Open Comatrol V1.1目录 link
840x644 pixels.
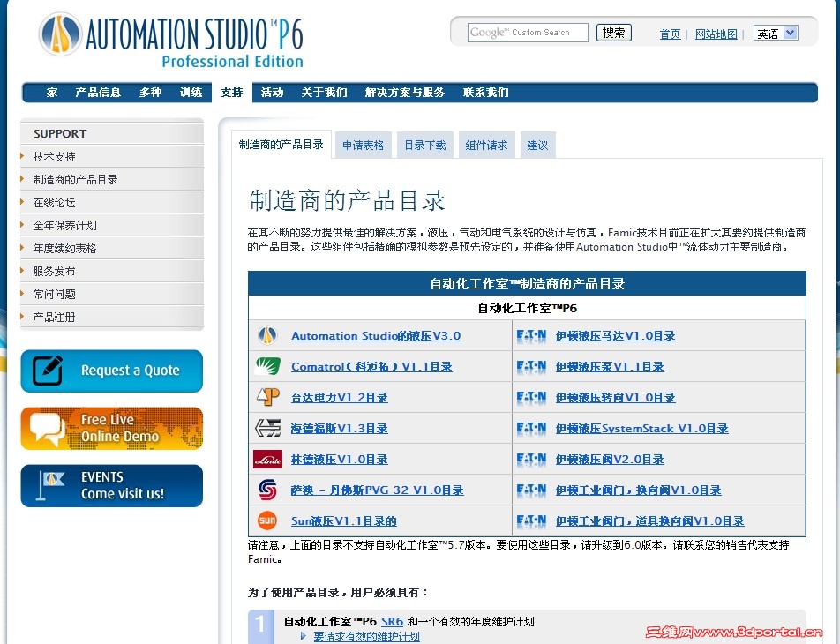371,367
